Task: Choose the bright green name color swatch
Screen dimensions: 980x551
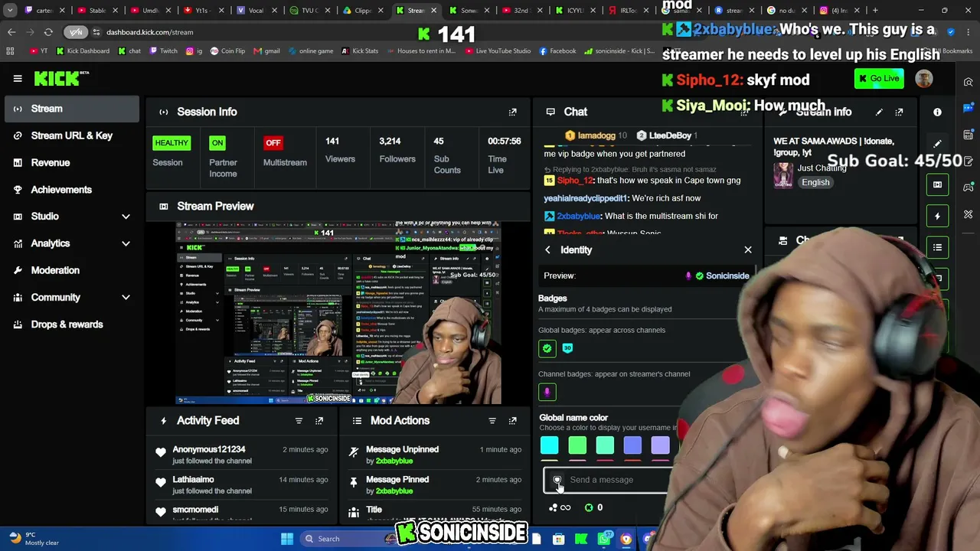Action: [577, 445]
